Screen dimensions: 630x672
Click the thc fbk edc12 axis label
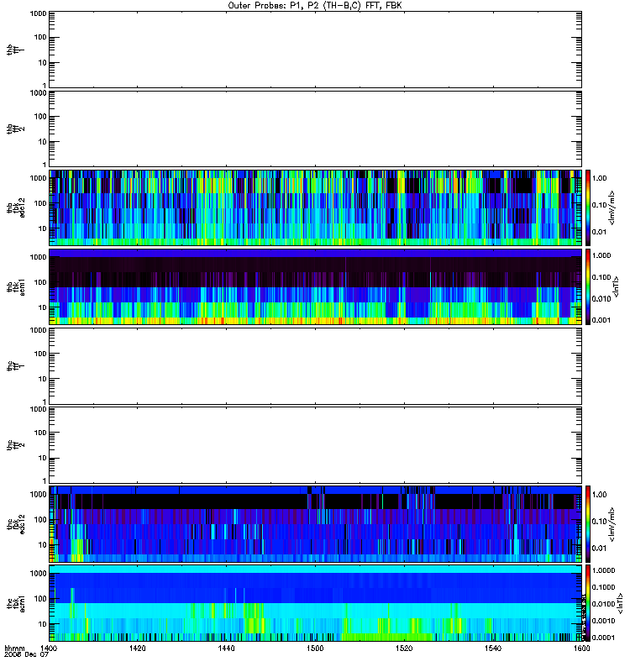[15, 523]
